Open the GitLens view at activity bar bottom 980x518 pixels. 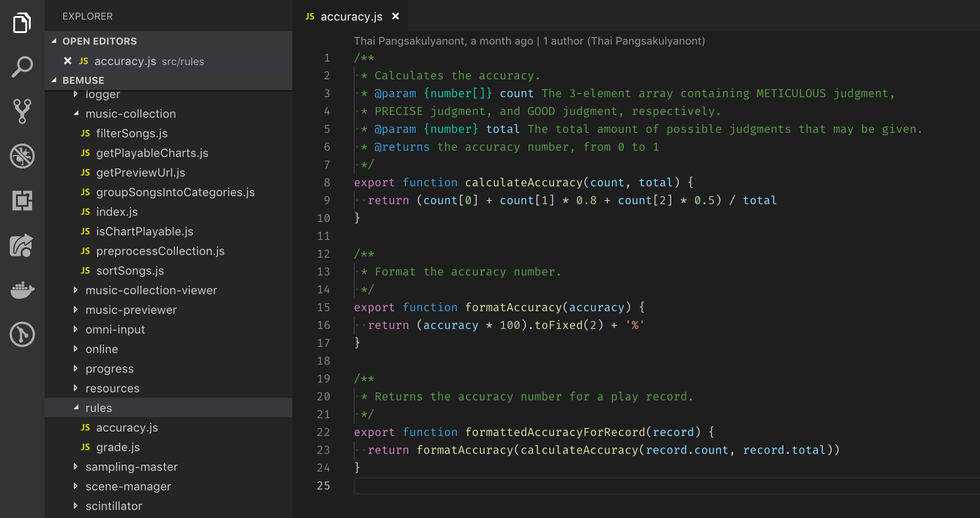tap(22, 335)
